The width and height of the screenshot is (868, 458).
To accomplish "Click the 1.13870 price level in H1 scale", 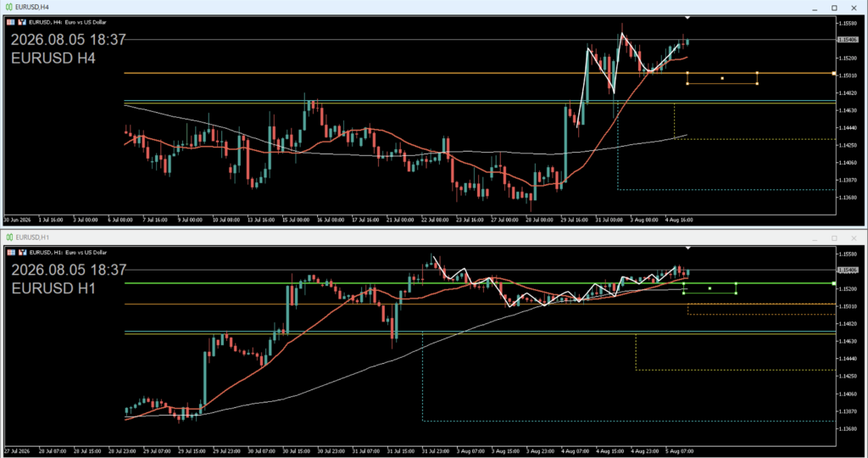I will 848,411.
